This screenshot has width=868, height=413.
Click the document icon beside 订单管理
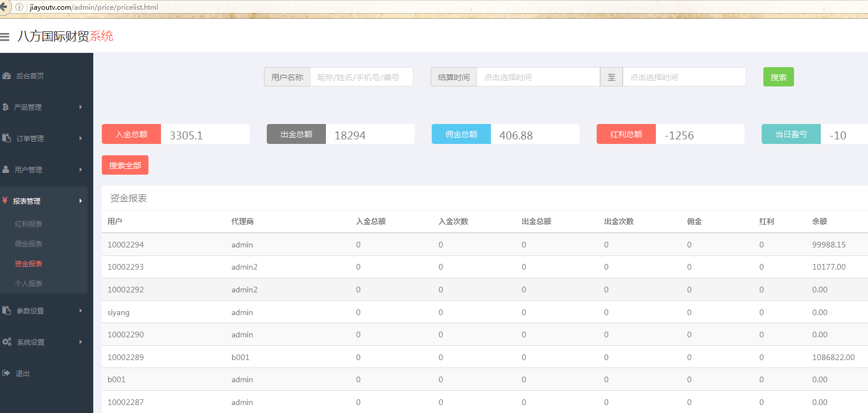[6, 138]
